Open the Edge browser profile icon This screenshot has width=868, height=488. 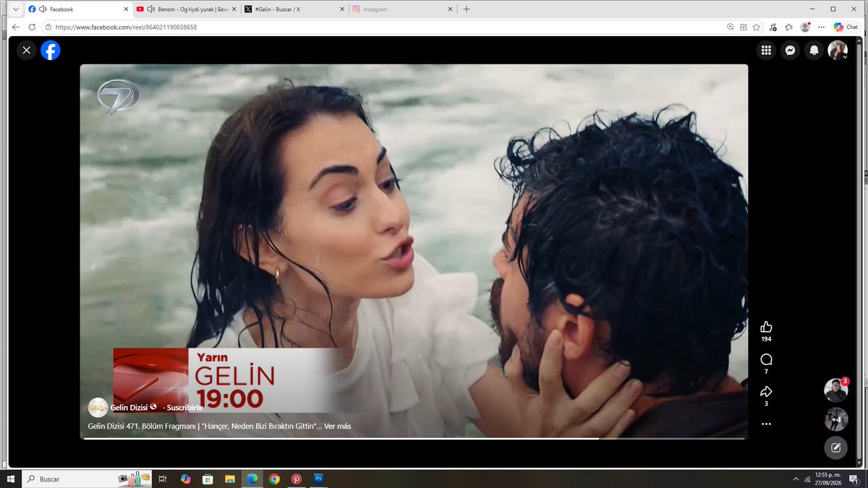click(805, 27)
